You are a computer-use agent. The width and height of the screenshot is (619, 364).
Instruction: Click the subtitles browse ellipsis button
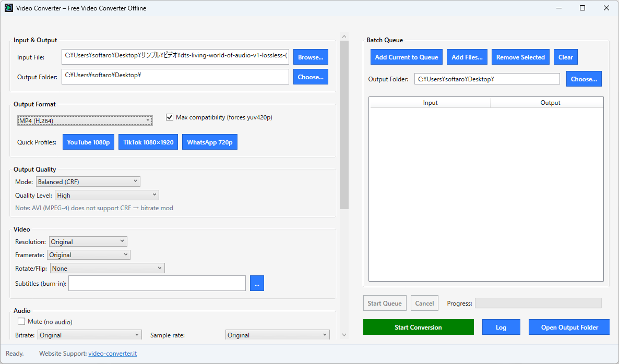pyautogui.click(x=257, y=283)
